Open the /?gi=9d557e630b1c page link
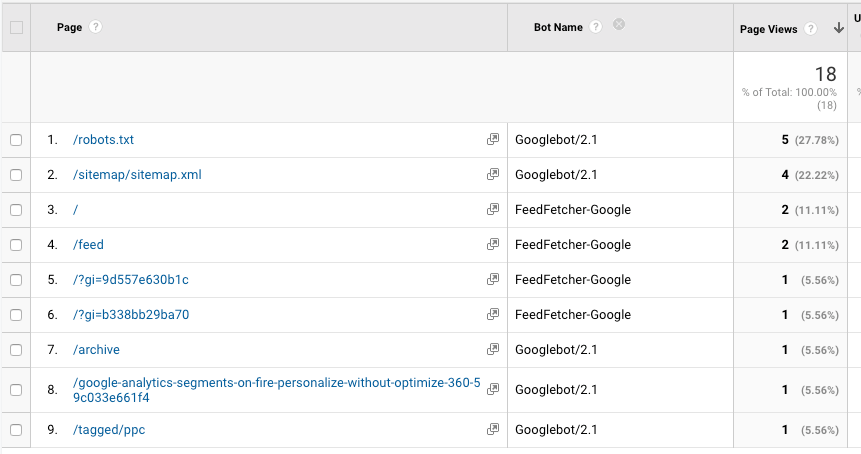 (130, 280)
